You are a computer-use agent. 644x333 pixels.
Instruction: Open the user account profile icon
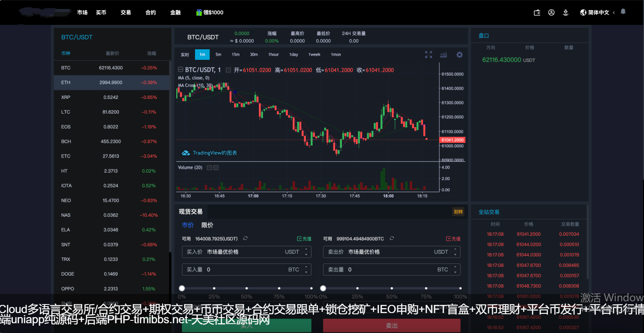[x=551, y=13]
